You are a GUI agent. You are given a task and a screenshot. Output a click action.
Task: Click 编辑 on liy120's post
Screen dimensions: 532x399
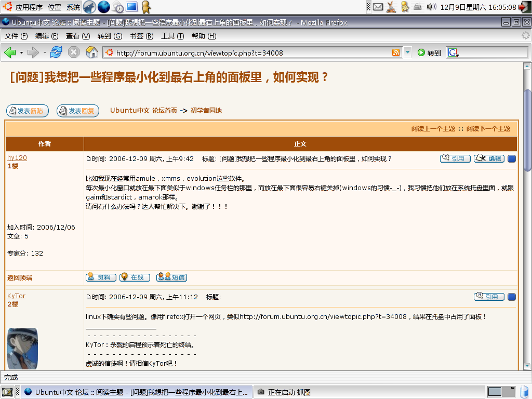pyautogui.click(x=489, y=158)
